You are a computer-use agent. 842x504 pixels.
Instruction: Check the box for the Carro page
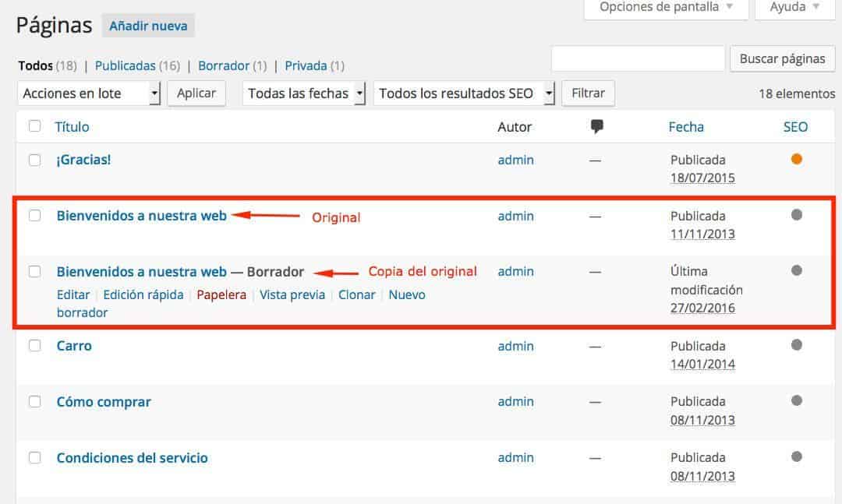pos(34,346)
